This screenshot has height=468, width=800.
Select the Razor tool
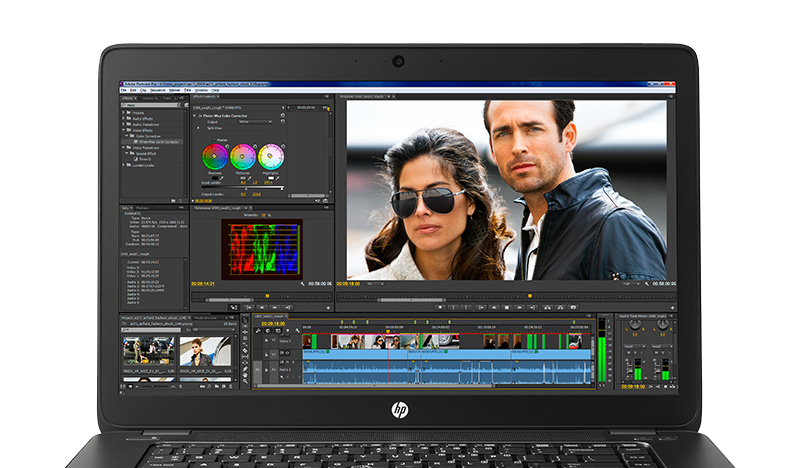(x=245, y=351)
